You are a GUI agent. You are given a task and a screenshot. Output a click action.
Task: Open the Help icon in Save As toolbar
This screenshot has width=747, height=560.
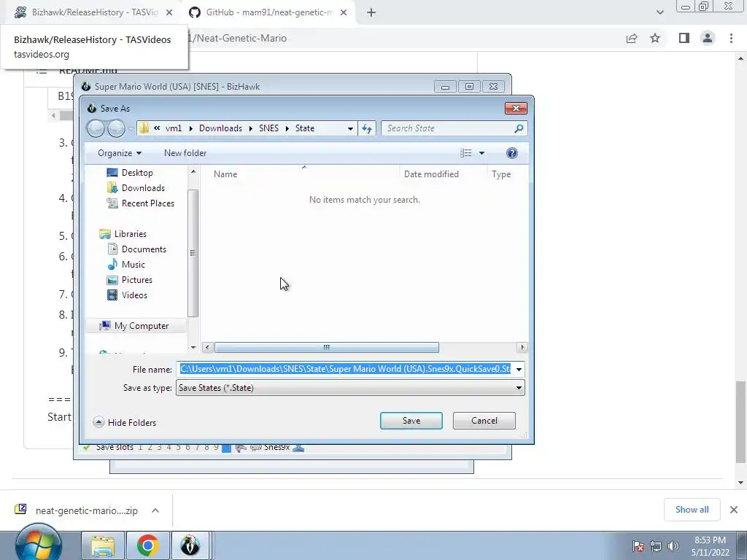point(511,153)
